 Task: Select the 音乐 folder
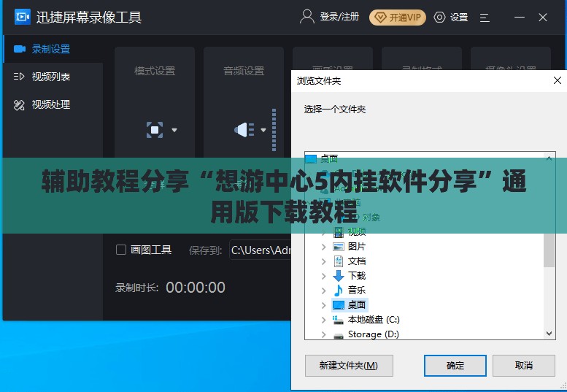click(x=357, y=290)
